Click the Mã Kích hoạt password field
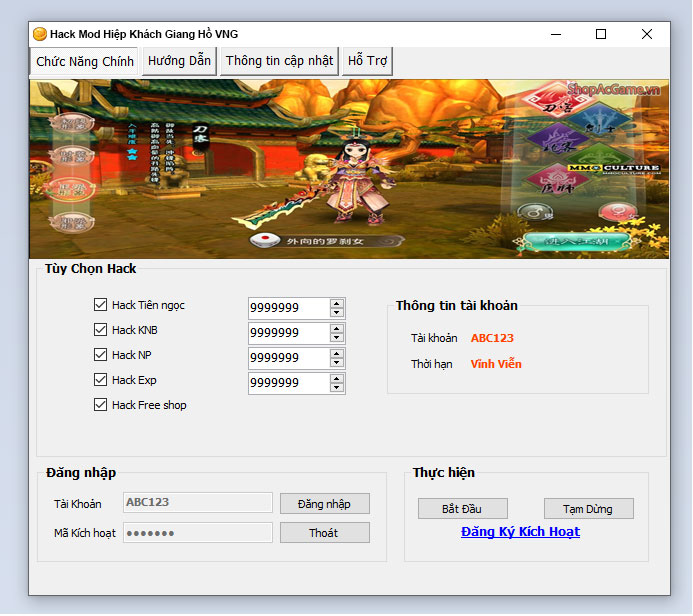693x616 pixels. point(198,533)
